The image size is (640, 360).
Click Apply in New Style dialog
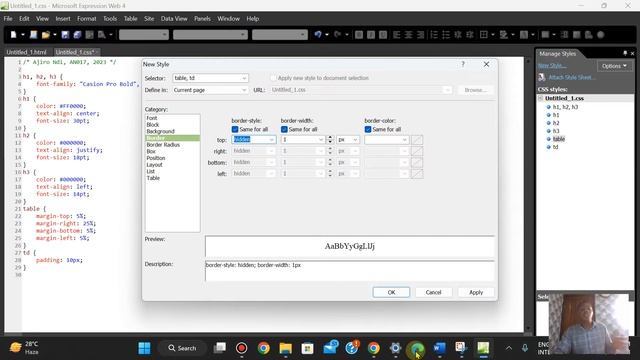476,292
